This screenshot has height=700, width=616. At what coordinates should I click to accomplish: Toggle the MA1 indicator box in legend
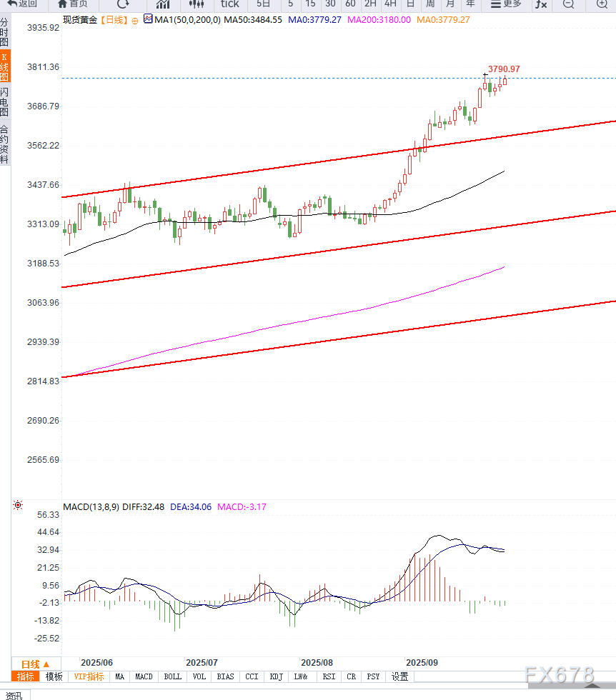tap(148, 19)
